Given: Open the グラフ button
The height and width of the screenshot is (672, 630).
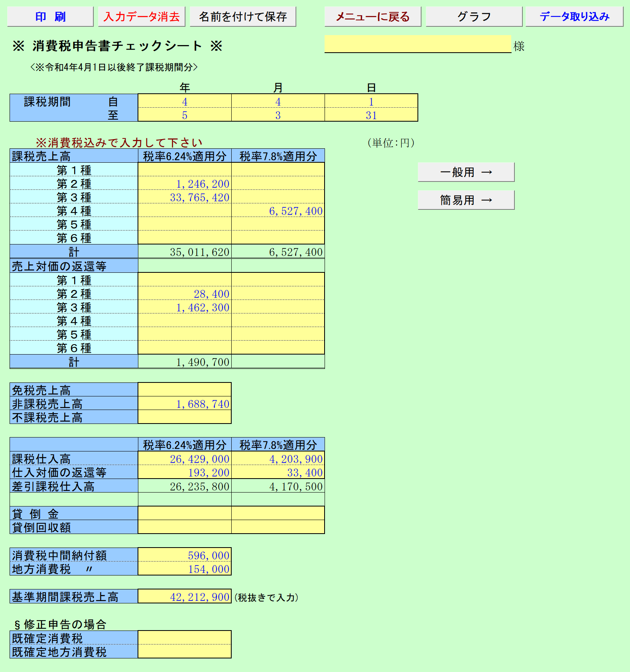Looking at the screenshot, I should pyautogui.click(x=474, y=17).
